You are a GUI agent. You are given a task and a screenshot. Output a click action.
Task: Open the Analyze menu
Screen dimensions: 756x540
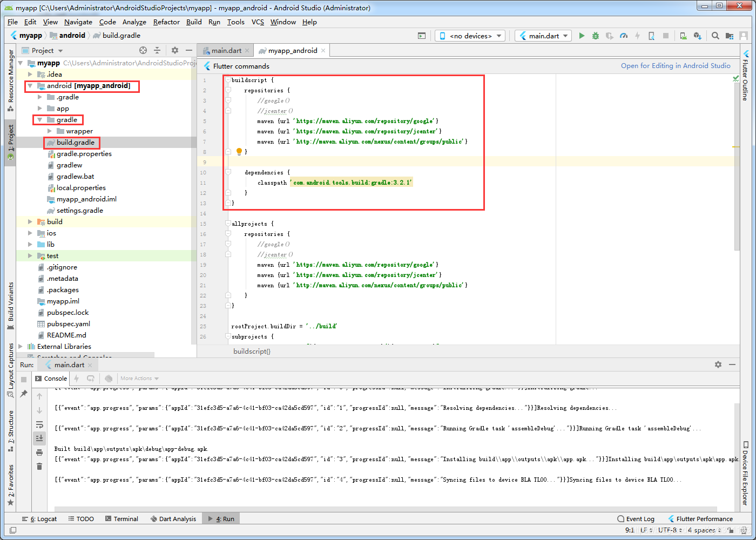coord(134,22)
